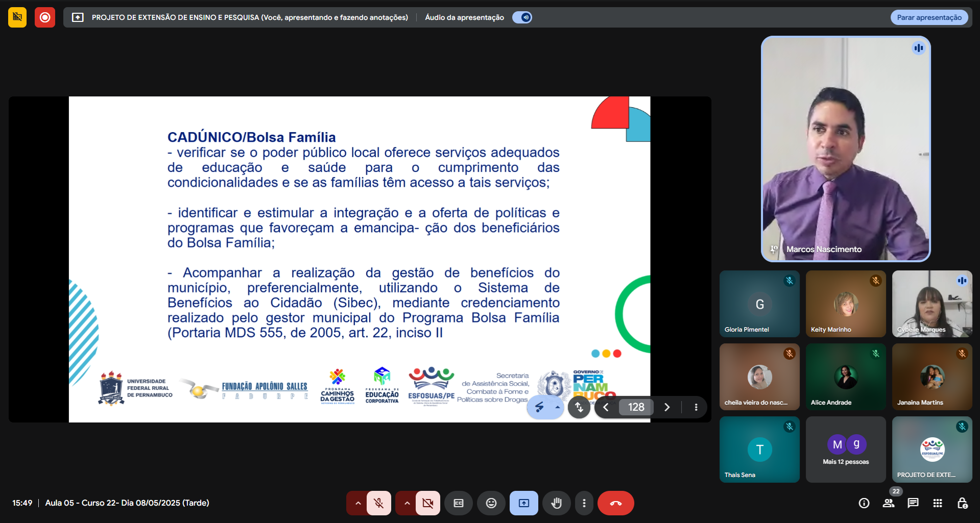Show the participants people list
This screenshot has height=523, width=980.
(889, 503)
